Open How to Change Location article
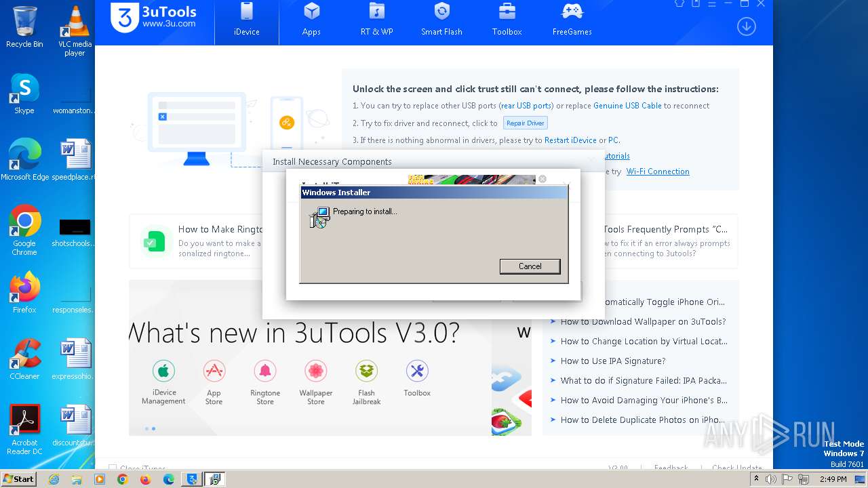The width and height of the screenshot is (868, 488). tap(644, 342)
